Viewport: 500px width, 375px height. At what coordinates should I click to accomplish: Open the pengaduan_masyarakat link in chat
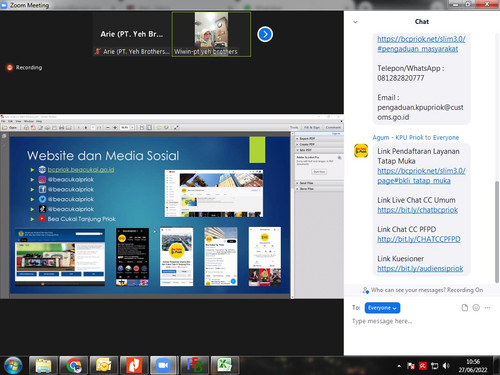pos(421,44)
